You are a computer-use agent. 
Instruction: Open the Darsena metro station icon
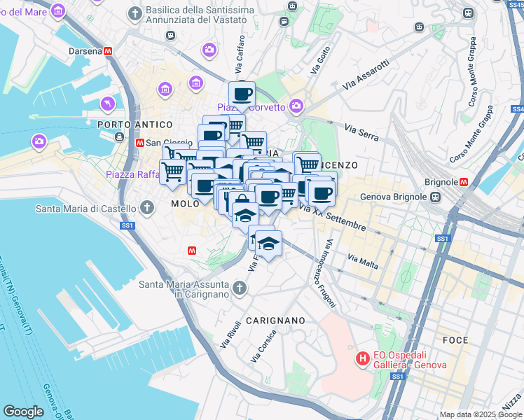(108, 51)
